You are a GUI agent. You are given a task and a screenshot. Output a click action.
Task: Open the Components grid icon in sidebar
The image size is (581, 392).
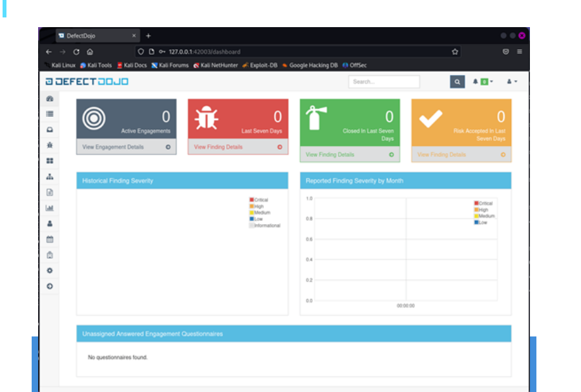click(50, 161)
